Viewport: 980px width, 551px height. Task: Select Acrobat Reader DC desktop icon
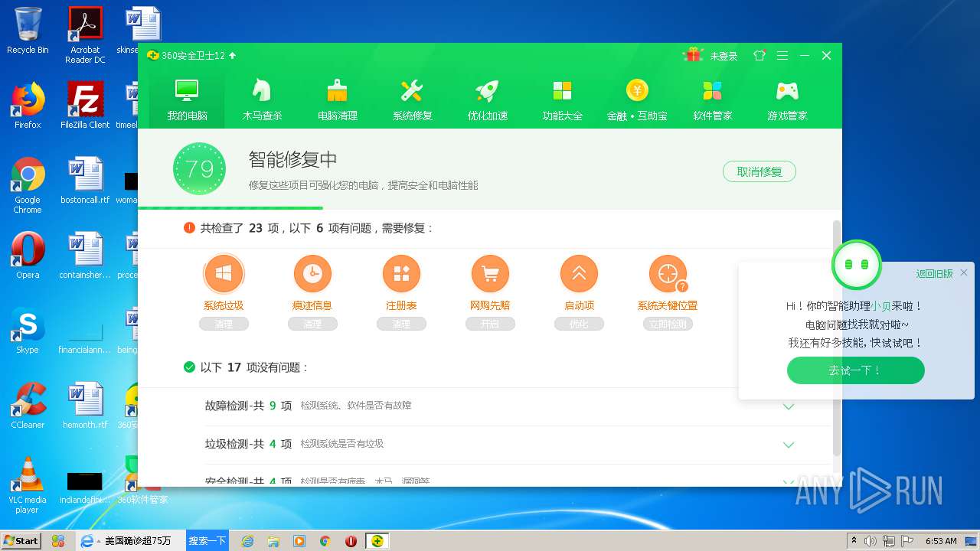click(85, 35)
